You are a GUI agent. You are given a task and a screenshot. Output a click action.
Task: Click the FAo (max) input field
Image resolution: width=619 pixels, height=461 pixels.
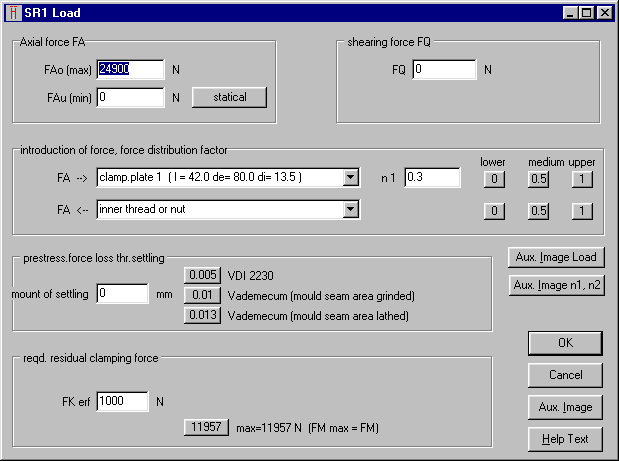129,70
